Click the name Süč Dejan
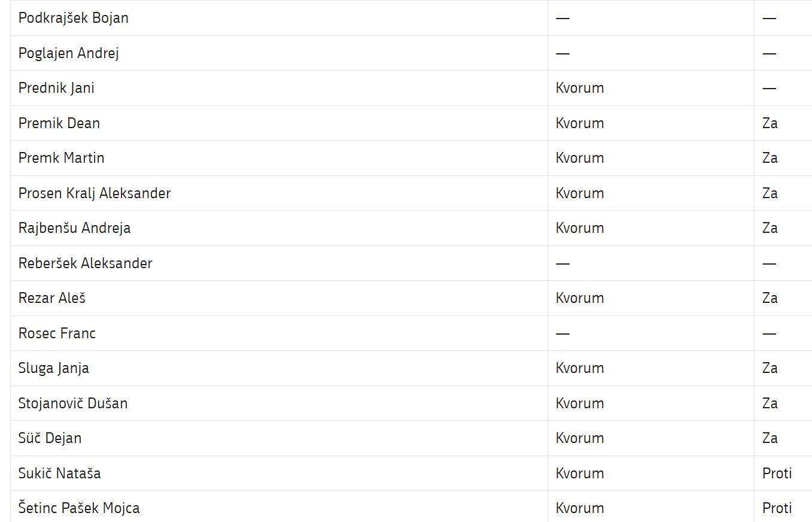The height and width of the screenshot is (522, 812). point(50,438)
